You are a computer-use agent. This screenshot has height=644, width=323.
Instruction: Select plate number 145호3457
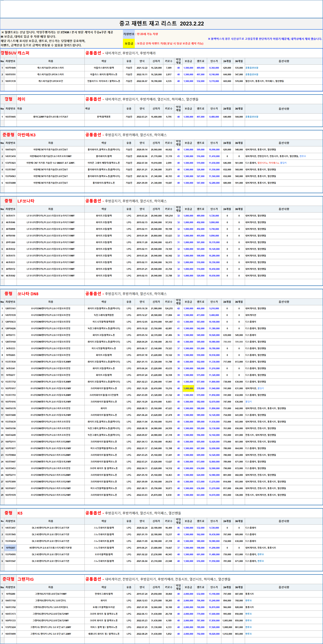point(10,528)
